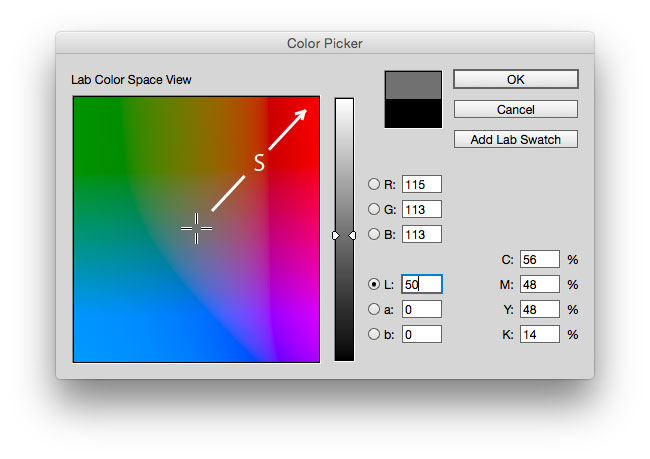Click the white arrowhead in red corner
Screen dimensions: 650x459
(301, 115)
